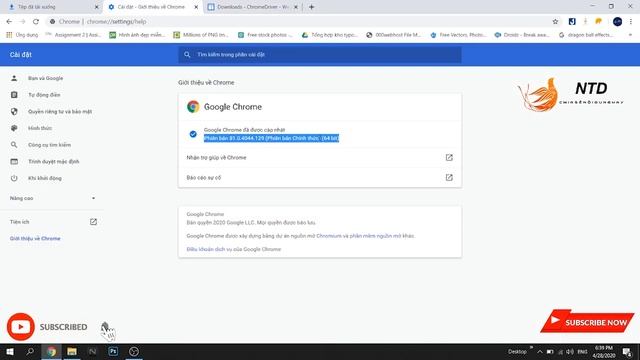Click Chrome icon in the taskbar
The image size is (640, 360).
[51, 351]
